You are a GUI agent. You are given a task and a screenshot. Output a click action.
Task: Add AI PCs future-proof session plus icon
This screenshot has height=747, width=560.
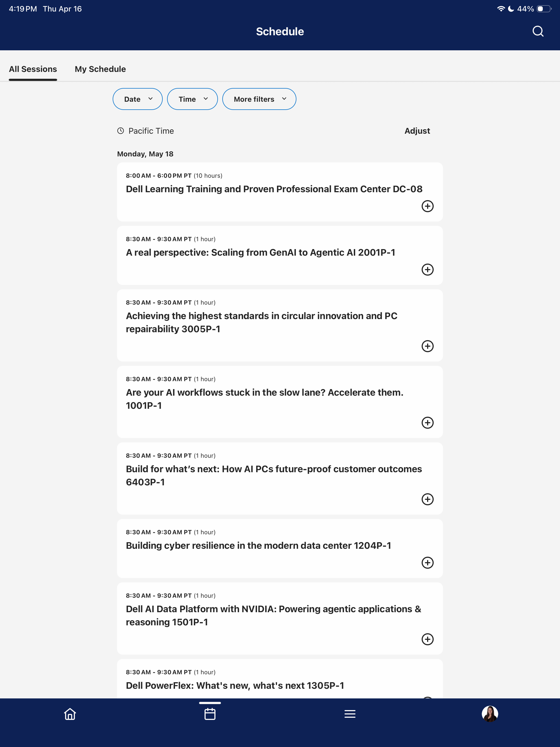tap(428, 500)
